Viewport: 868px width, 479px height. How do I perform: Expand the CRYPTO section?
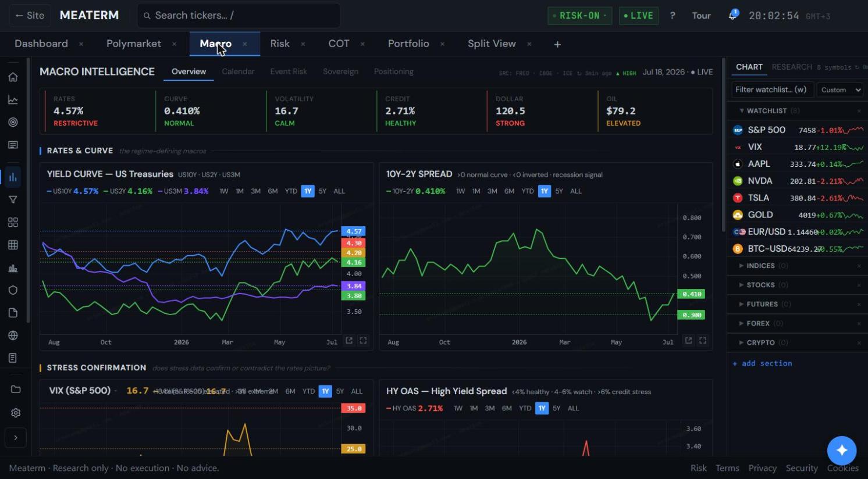point(741,342)
